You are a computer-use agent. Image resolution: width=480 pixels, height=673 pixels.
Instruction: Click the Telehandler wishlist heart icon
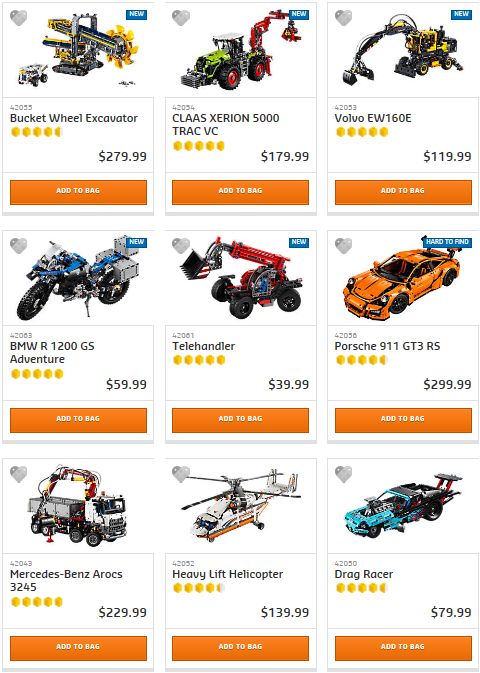click(181, 246)
